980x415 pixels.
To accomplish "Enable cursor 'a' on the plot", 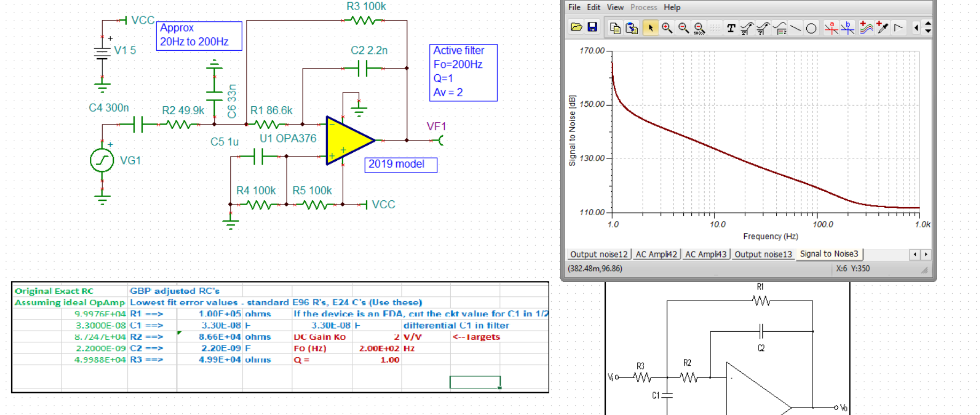I will 831,28.
